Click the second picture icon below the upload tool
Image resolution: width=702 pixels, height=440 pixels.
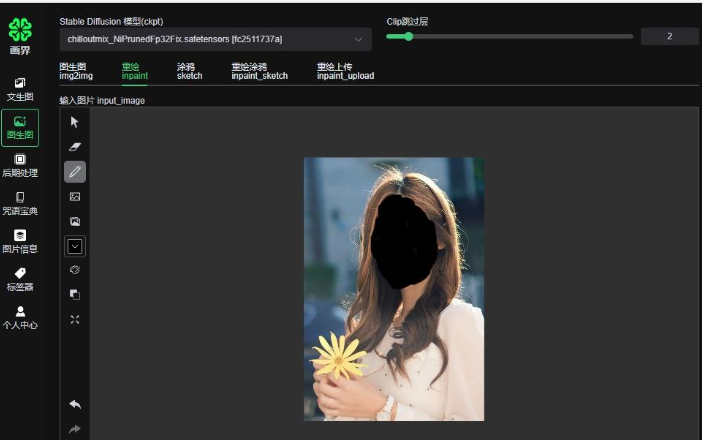click(75, 221)
